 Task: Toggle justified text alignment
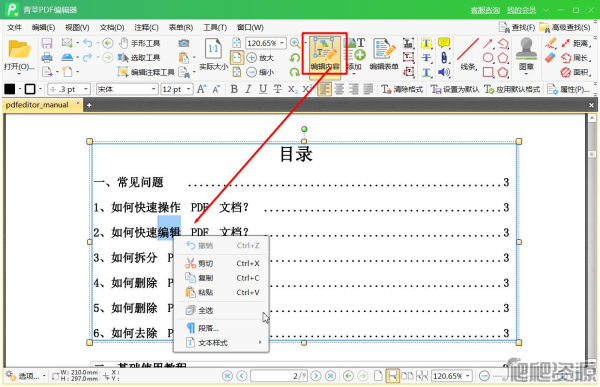pos(368,89)
